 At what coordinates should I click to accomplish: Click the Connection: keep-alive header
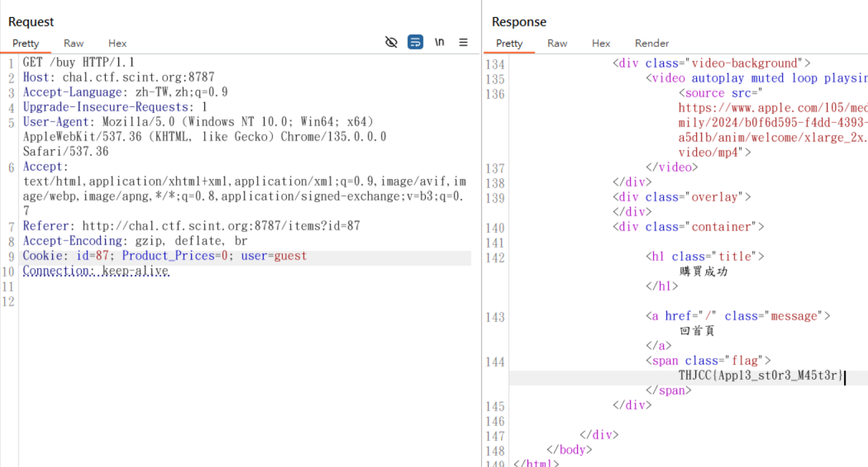click(x=96, y=271)
